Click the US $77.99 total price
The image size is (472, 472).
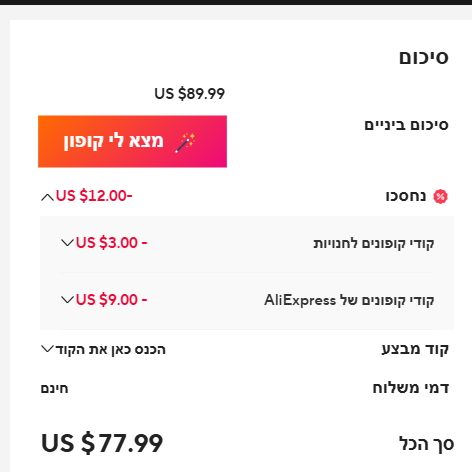tap(102, 443)
